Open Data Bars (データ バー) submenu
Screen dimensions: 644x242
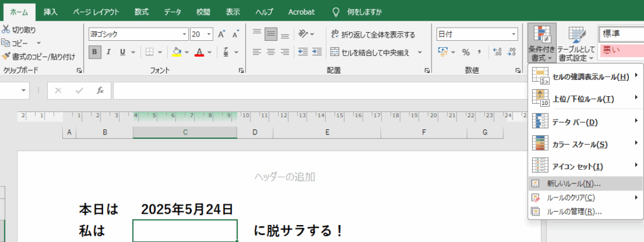(586, 122)
